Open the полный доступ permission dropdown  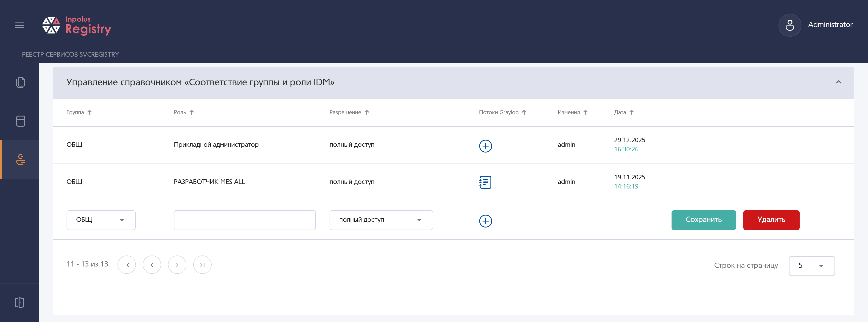click(x=381, y=220)
